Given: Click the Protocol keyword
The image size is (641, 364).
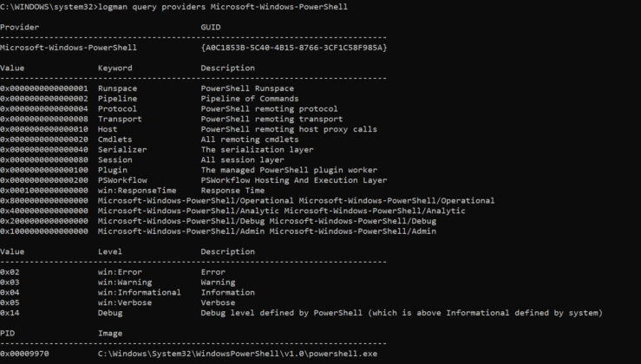Looking at the screenshot, I should pos(117,108).
